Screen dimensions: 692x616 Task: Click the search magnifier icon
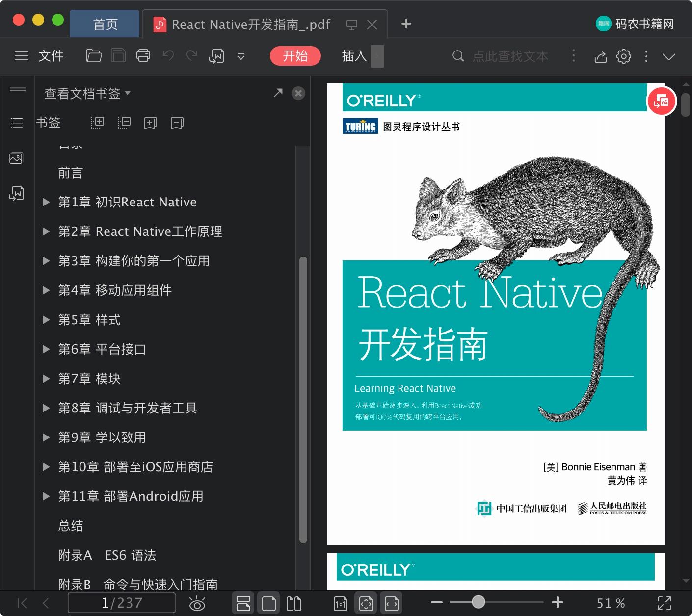tap(458, 56)
